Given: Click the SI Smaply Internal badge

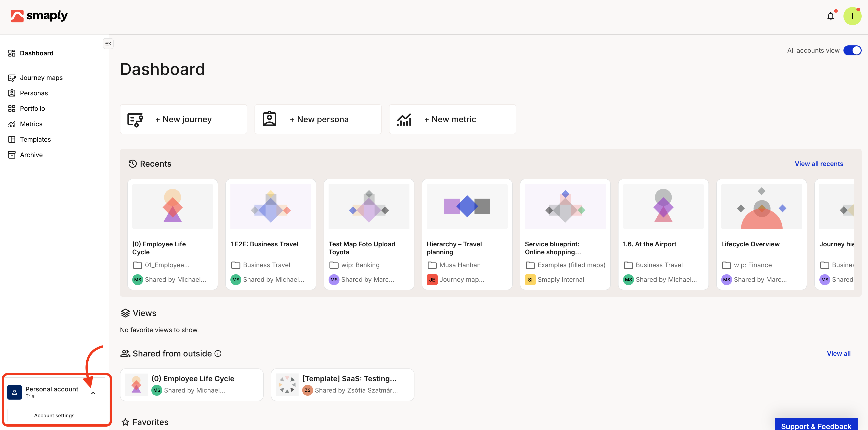Looking at the screenshot, I should [x=530, y=279].
